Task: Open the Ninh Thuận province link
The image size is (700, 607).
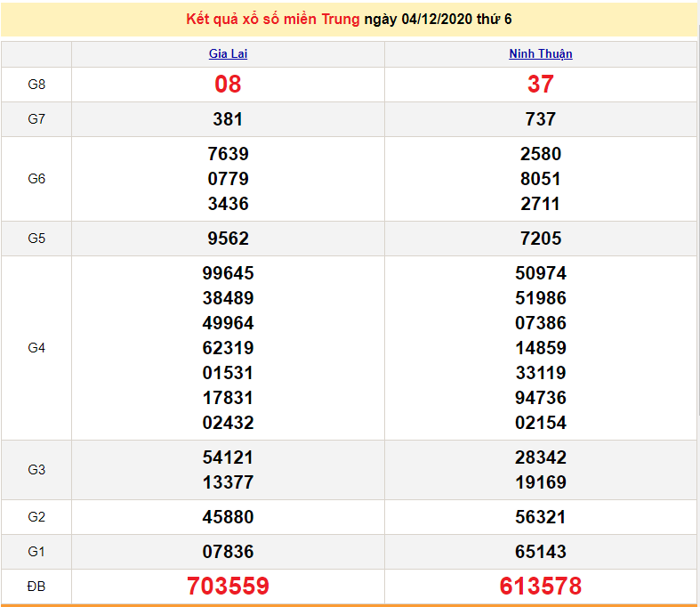Action: [x=540, y=54]
